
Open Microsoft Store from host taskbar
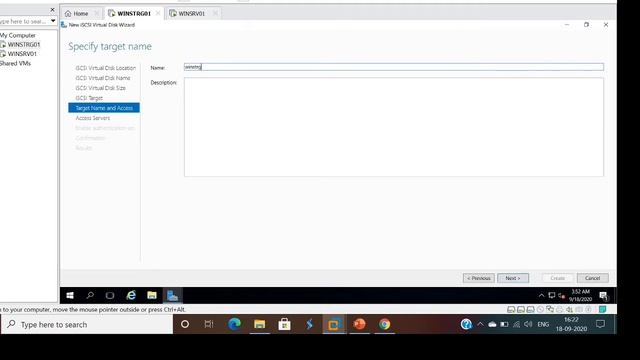coord(284,324)
